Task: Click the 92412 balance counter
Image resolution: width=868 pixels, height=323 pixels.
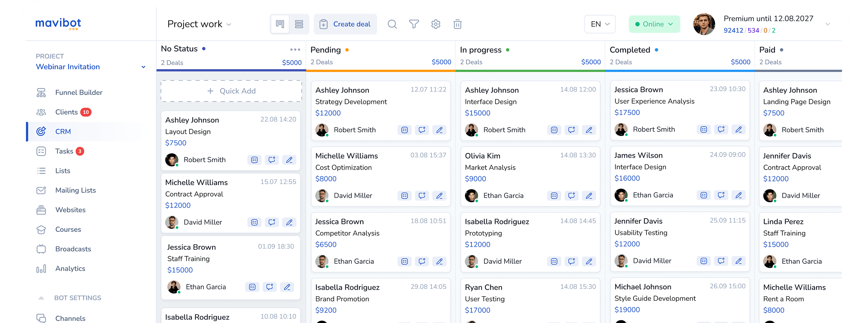Action: coord(733,30)
